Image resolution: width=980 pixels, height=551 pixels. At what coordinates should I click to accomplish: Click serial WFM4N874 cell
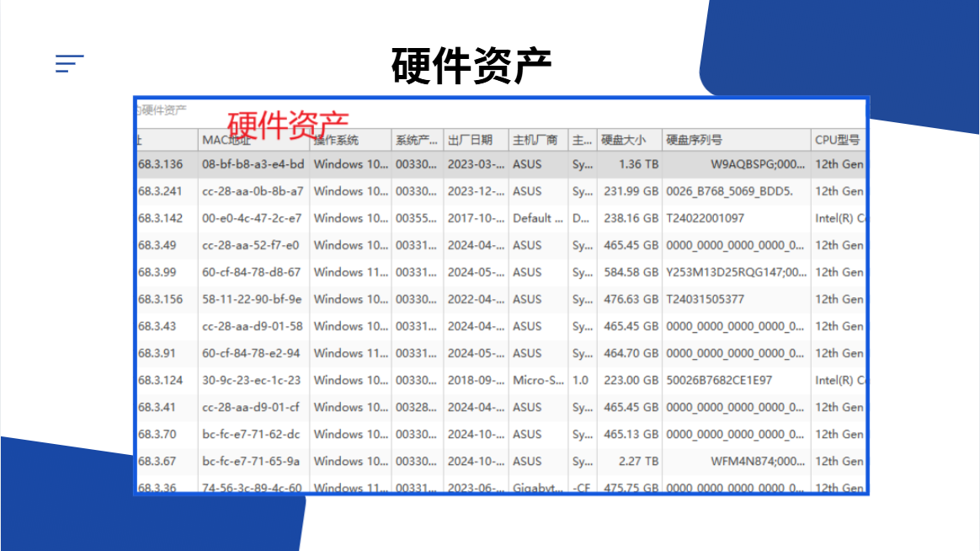(x=758, y=461)
